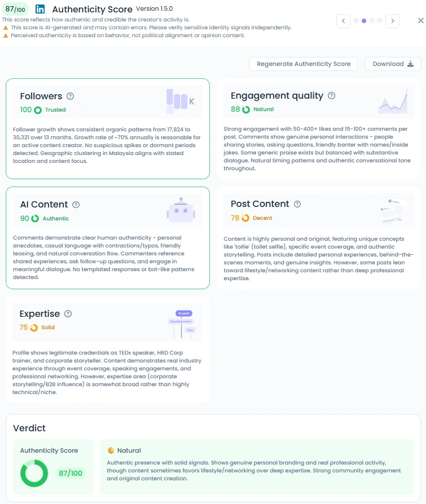The width and height of the screenshot is (426, 504).
Task: Click the Expertise topic tree illustration
Action: point(182,324)
